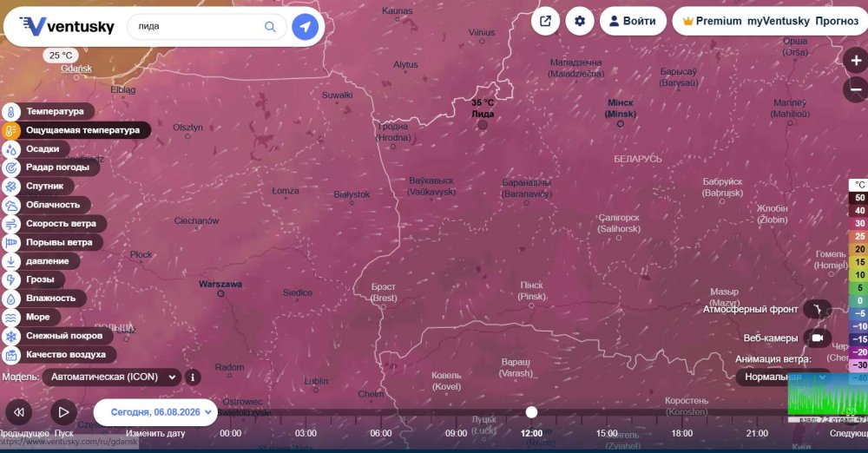Viewport: 868px width, 453px height.
Task: Zoom in the map with plus
Action: [856, 61]
